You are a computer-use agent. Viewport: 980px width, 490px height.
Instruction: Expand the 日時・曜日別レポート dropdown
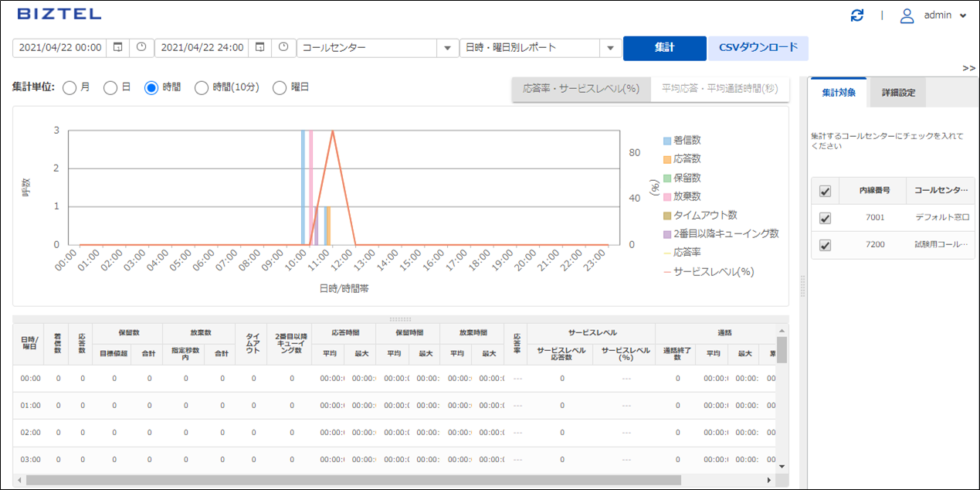[x=610, y=48]
